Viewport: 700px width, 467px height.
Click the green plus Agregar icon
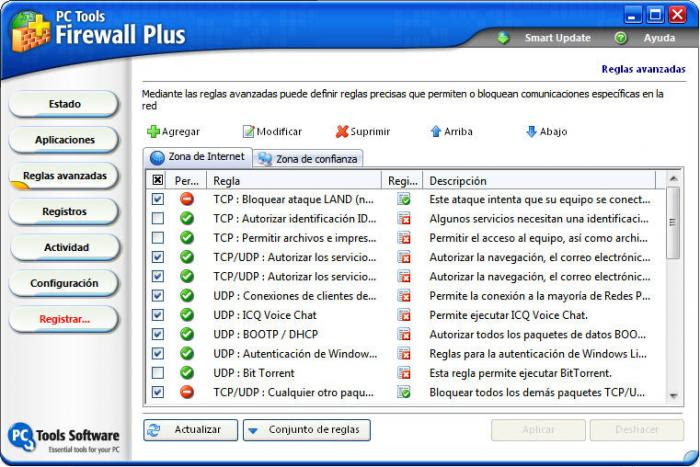153,131
